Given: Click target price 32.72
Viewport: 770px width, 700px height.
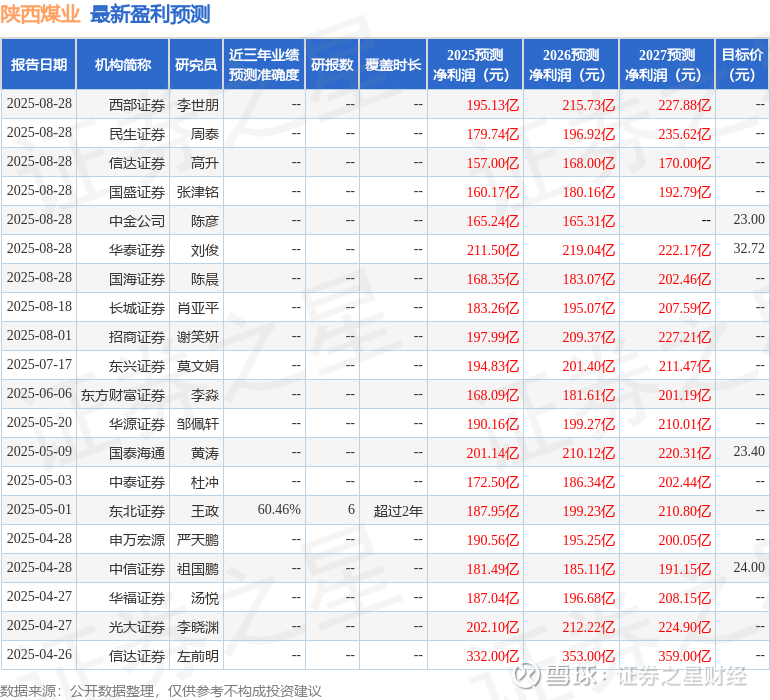Looking at the screenshot, I should pos(749,248).
